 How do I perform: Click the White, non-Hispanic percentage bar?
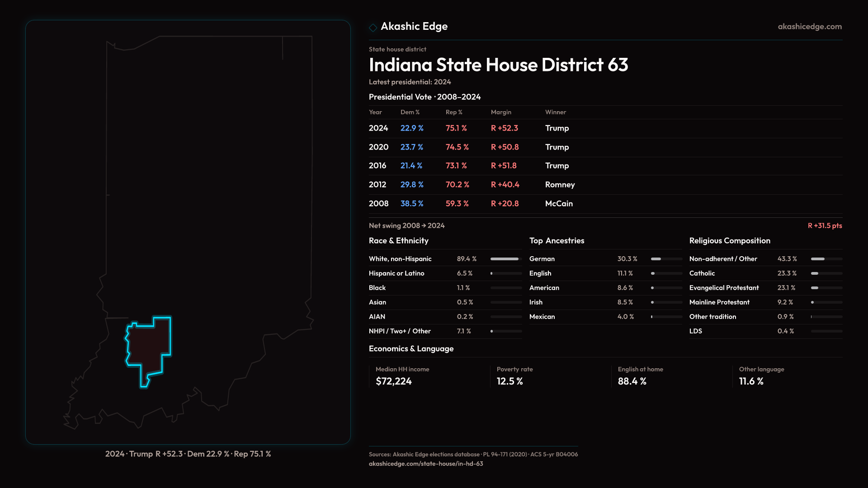tap(505, 259)
